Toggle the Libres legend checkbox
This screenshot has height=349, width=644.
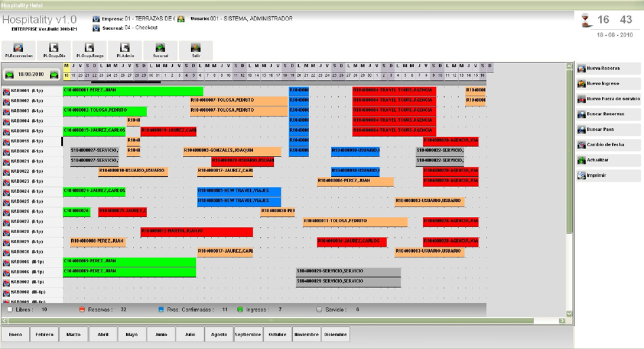click(x=10, y=310)
